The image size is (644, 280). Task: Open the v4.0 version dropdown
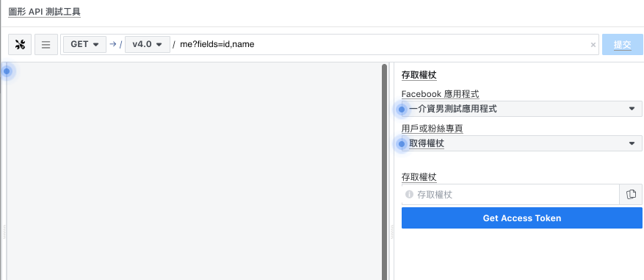[x=148, y=44]
